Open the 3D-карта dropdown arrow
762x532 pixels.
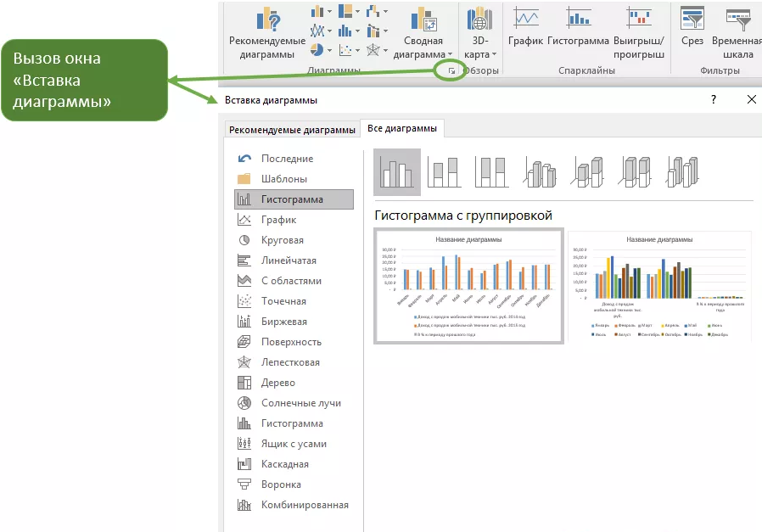494,54
